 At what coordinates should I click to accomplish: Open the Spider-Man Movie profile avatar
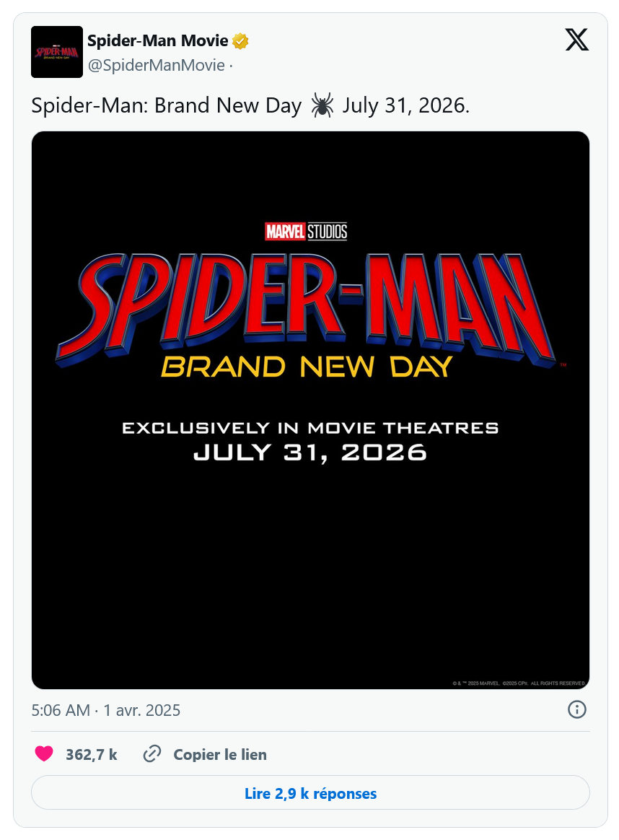(x=57, y=52)
